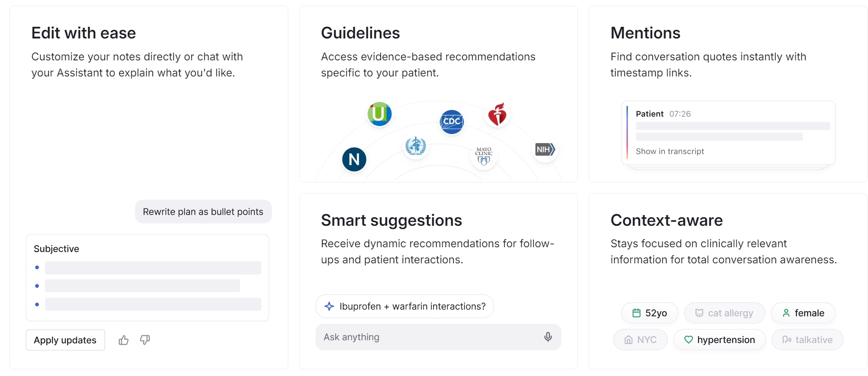Click the American Heart Association heart logo
Image resolution: width=868 pixels, height=376 pixels.
[x=497, y=114]
